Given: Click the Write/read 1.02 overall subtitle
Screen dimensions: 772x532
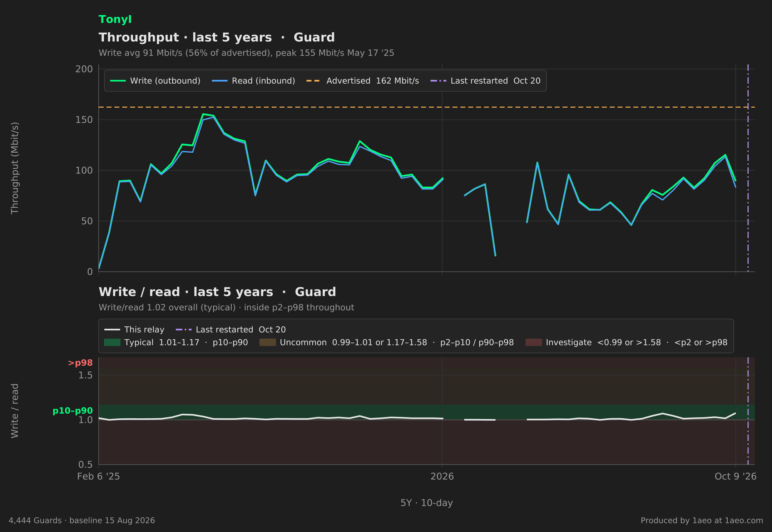Looking at the screenshot, I should coord(226,307).
